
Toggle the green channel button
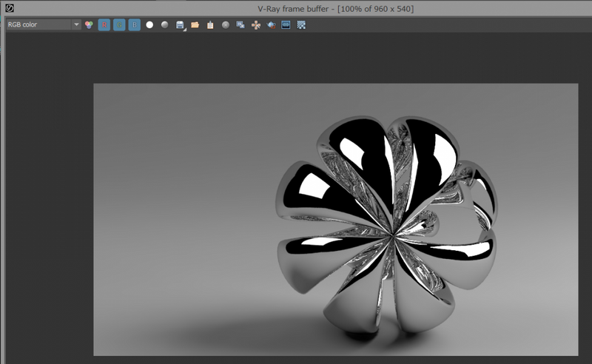119,25
